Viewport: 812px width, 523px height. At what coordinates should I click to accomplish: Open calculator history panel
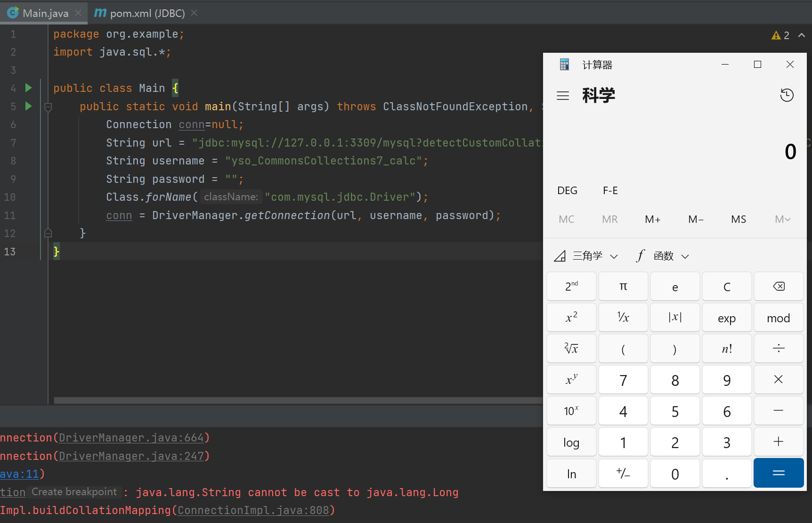(x=787, y=95)
